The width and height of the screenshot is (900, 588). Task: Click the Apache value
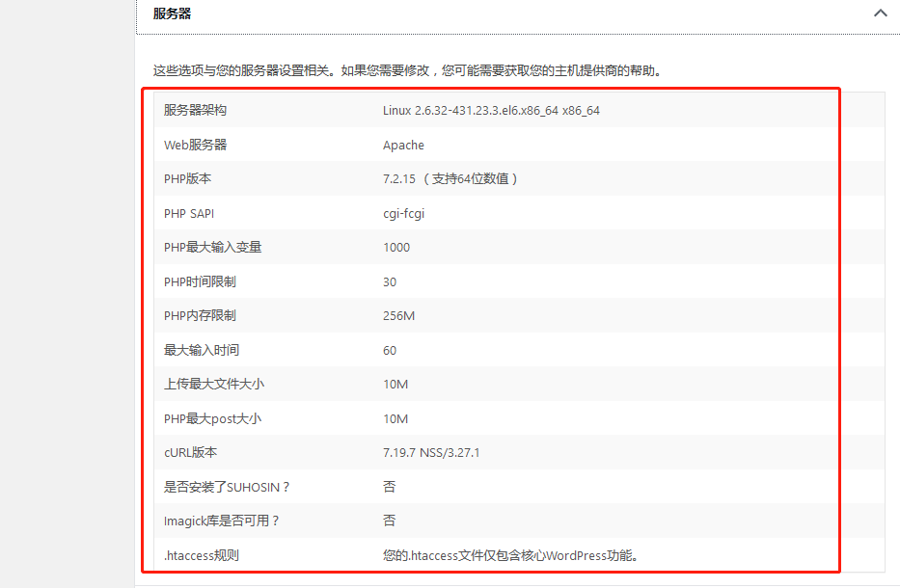coord(403,146)
